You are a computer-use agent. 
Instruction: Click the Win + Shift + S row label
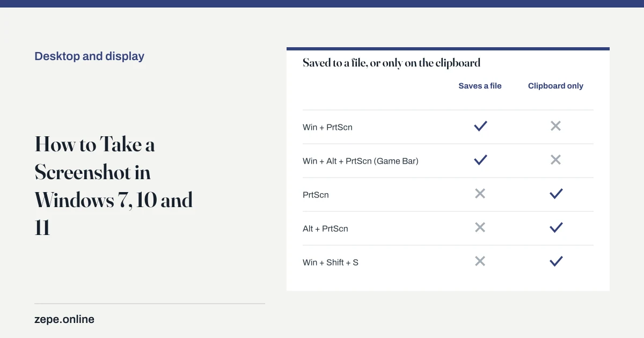pos(331,262)
